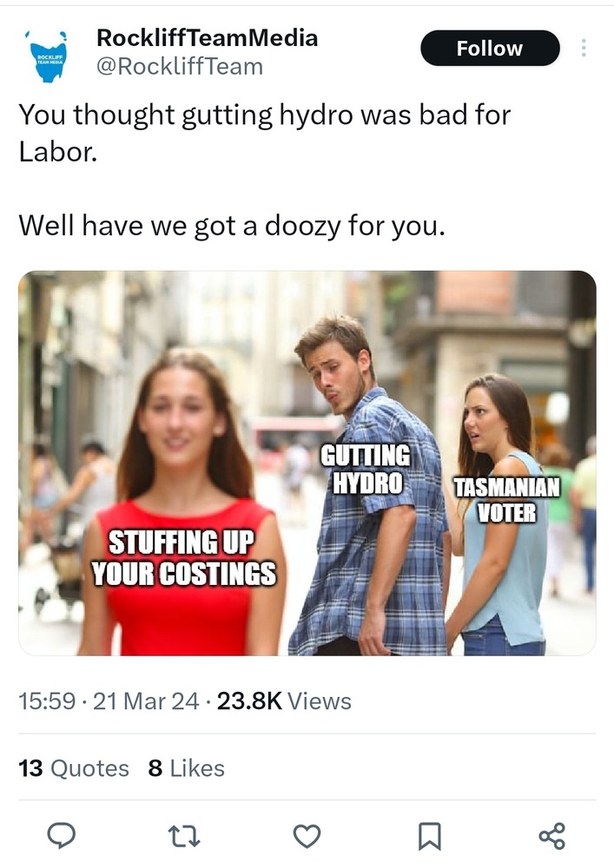Viewport: 614px width, 868px height.
Task: View the 13 Quotes list
Action: (x=74, y=768)
